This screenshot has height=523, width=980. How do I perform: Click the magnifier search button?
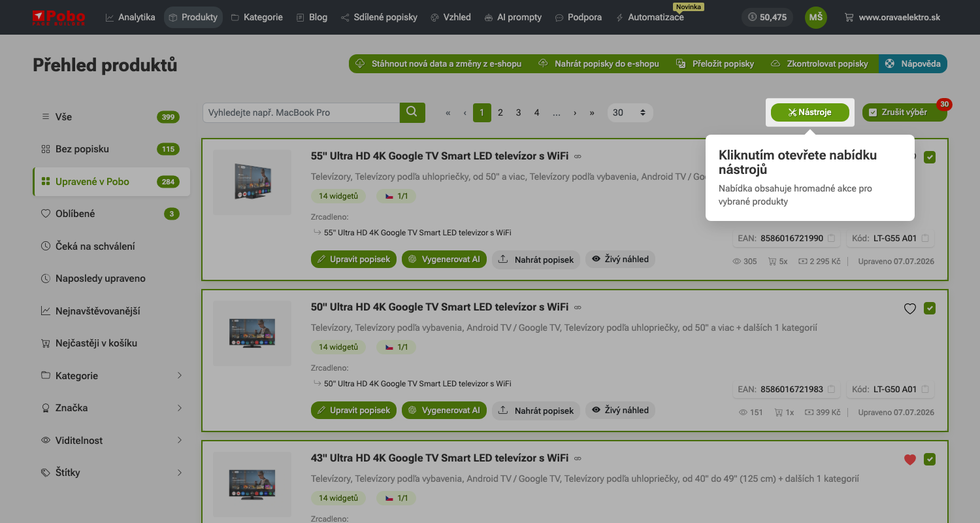412,112
